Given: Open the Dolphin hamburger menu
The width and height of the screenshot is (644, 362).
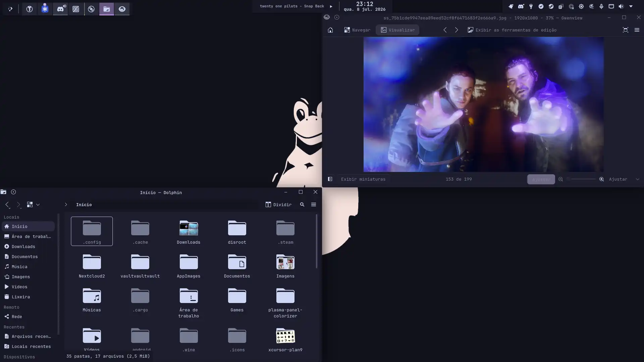Looking at the screenshot, I should [314, 204].
